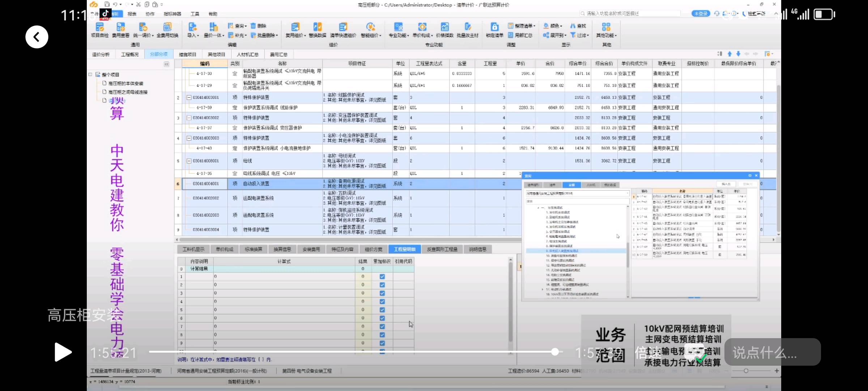This screenshot has height=391, width=868.
Task: Collapse item 030414003003 in the grid
Action: point(189,138)
